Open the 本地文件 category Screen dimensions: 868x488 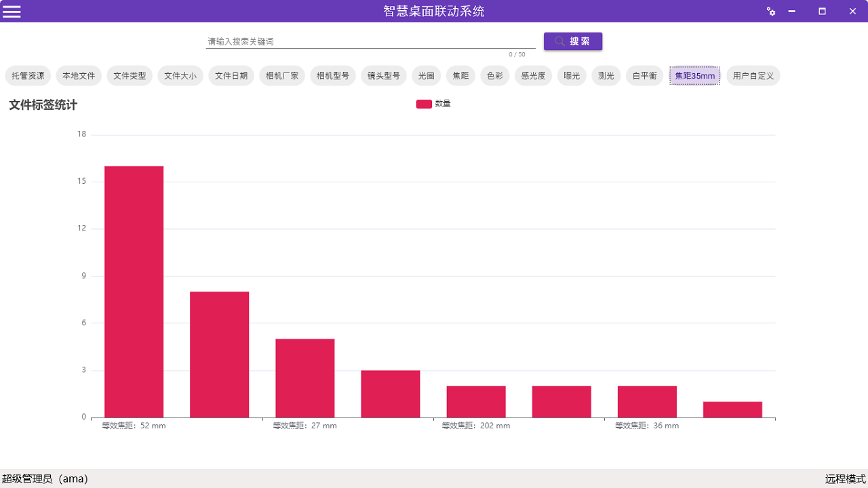coord(79,75)
